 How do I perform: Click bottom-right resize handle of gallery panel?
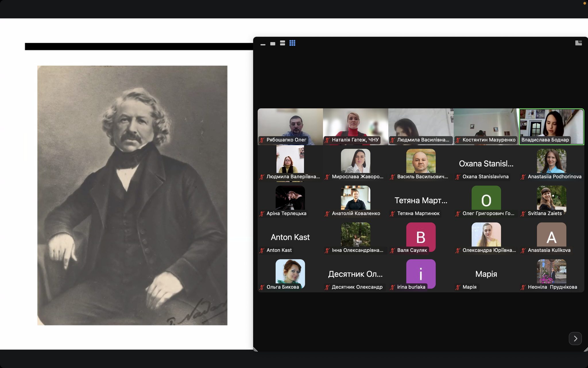click(586, 349)
